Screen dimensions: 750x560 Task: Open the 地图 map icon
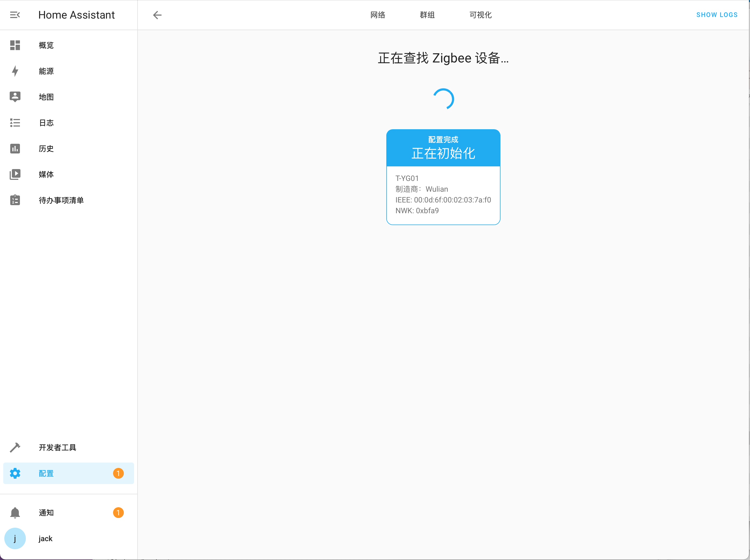[x=15, y=97]
